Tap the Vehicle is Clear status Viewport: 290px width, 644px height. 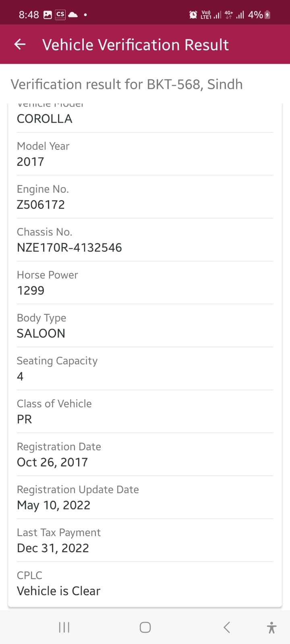point(58,591)
